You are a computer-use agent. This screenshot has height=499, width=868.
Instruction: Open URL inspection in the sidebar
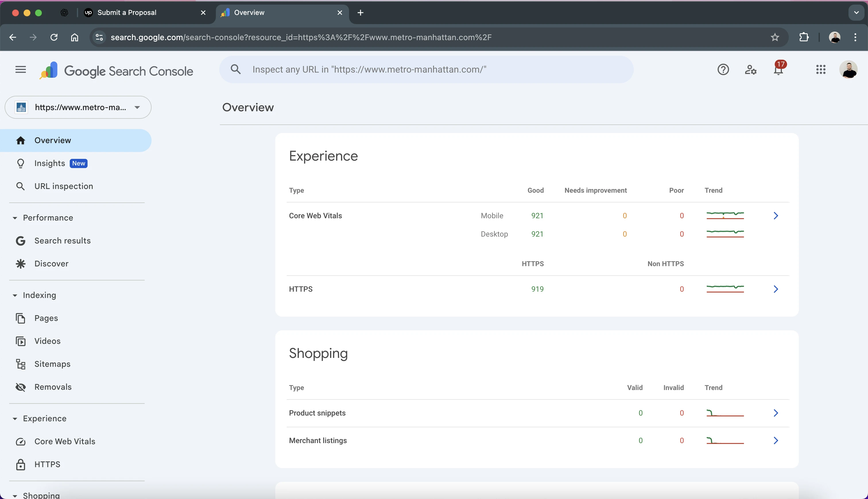[x=75, y=186]
